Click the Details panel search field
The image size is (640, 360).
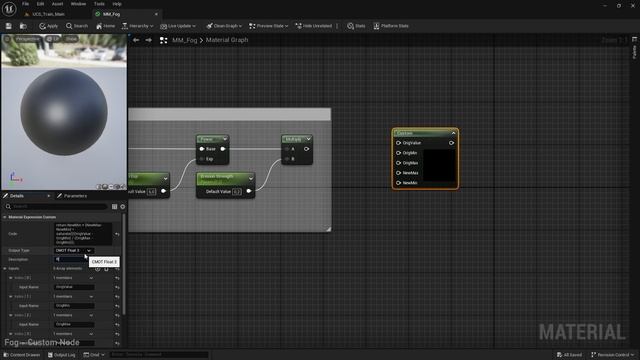click(x=56, y=207)
